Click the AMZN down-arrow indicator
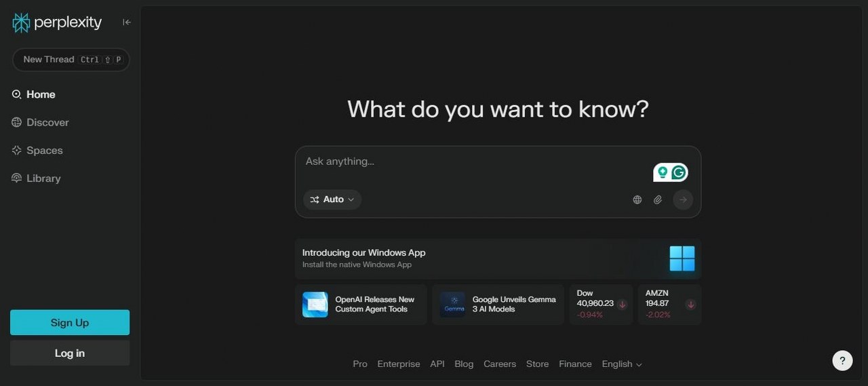This screenshot has height=386, width=868. point(690,305)
